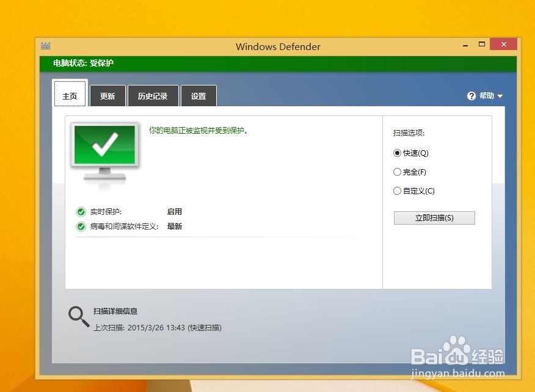Expand the 帮助 dropdown arrow

pyautogui.click(x=500, y=96)
